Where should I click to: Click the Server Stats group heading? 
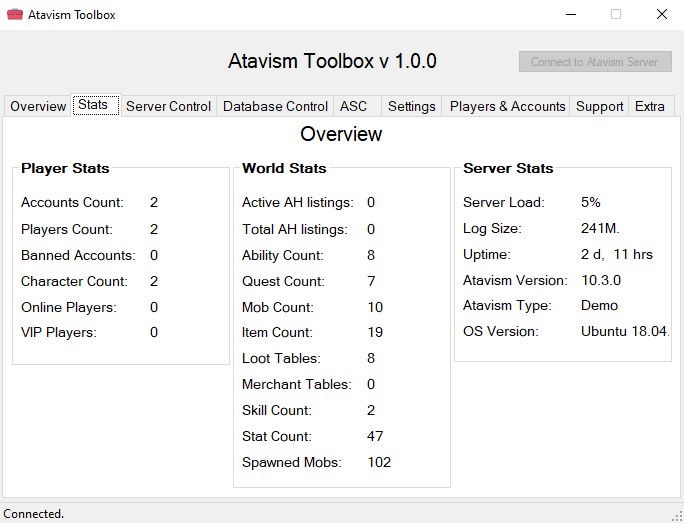click(508, 168)
